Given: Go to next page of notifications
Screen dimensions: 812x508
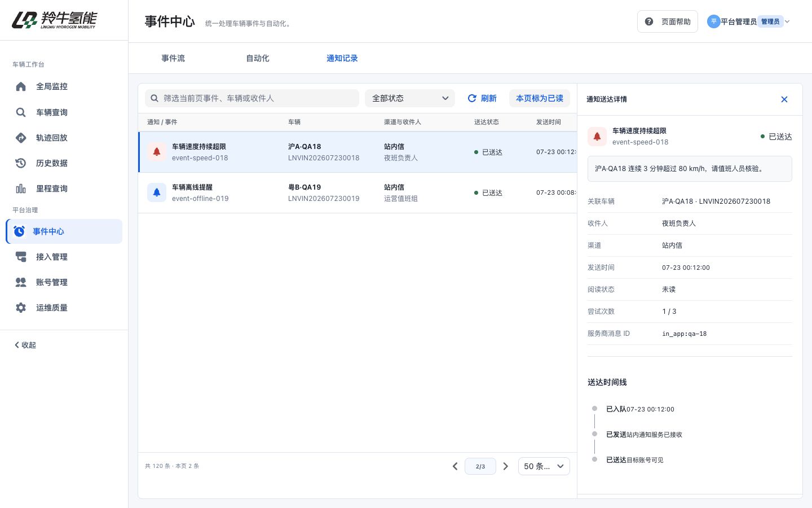Looking at the screenshot, I should (x=506, y=466).
